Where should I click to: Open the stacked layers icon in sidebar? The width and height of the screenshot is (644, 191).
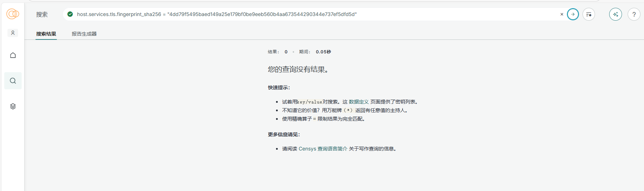(x=13, y=106)
